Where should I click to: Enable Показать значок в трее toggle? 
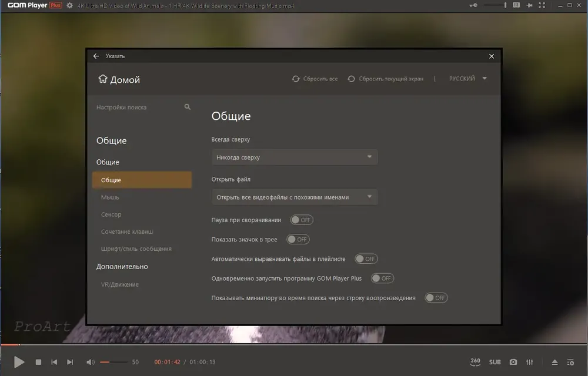coord(298,239)
